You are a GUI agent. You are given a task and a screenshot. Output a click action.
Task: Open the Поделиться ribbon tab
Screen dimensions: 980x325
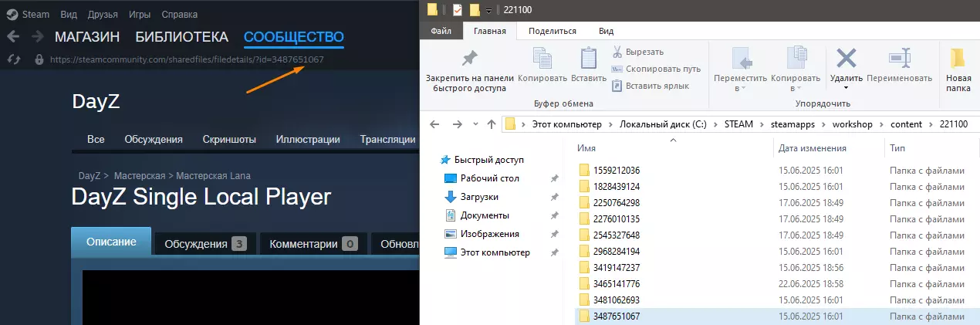(552, 31)
